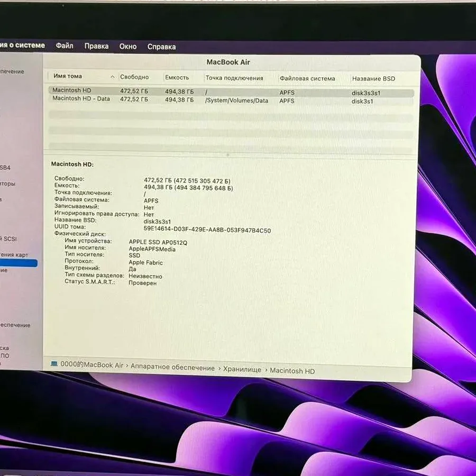Click the MacBook Air window title
The width and height of the screenshot is (476, 476).
(228, 62)
